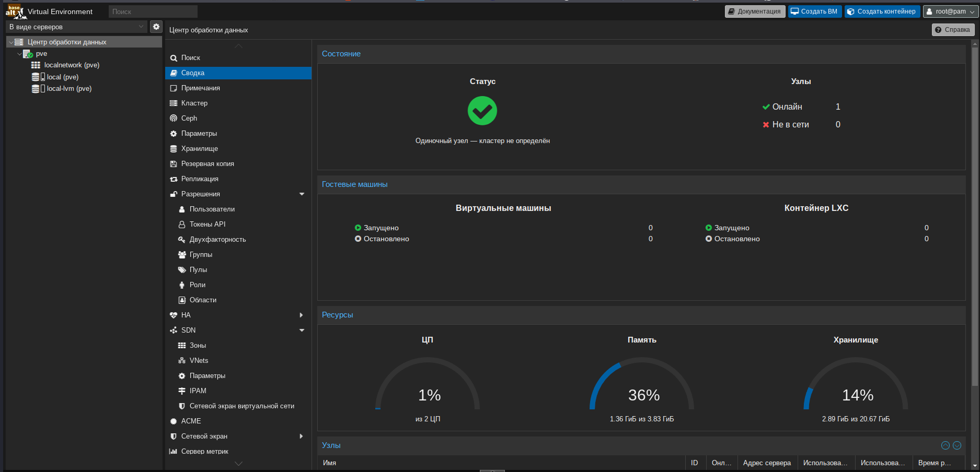
Task: Click the Создать контейнер button
Action: 882,11
